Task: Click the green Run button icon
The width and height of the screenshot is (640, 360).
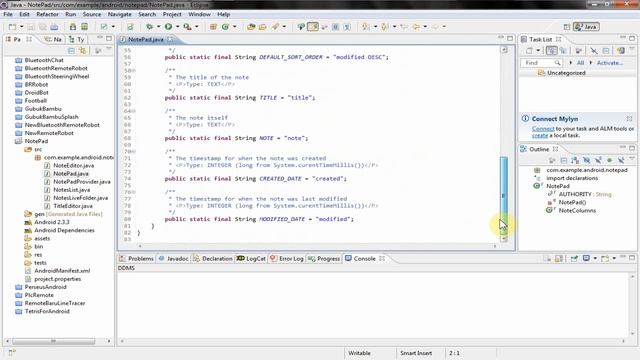Action: point(168,27)
